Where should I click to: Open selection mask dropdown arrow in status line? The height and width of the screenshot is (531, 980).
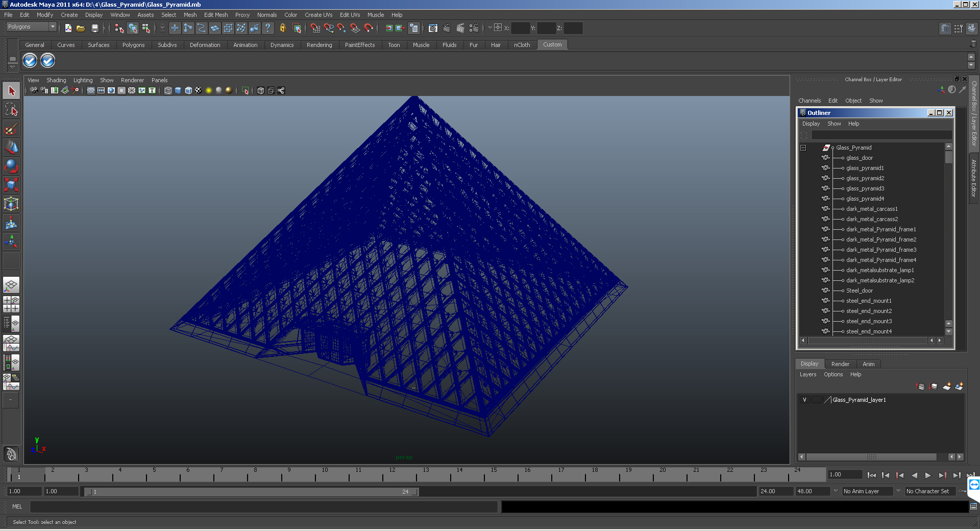162,28
